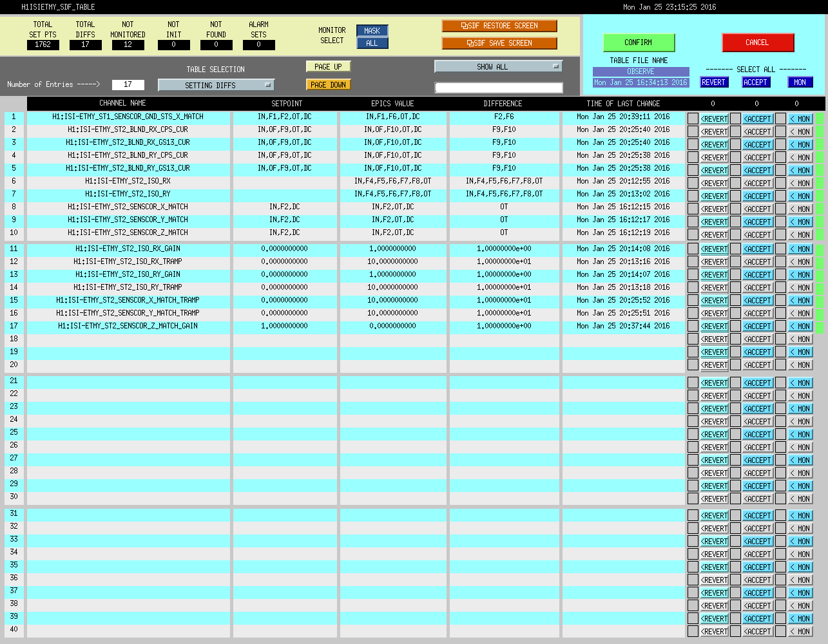
Task: Select channel name H1:ISI-ETMY_ST2_BLND_RX_CPS_CUR
Action: coord(128,129)
